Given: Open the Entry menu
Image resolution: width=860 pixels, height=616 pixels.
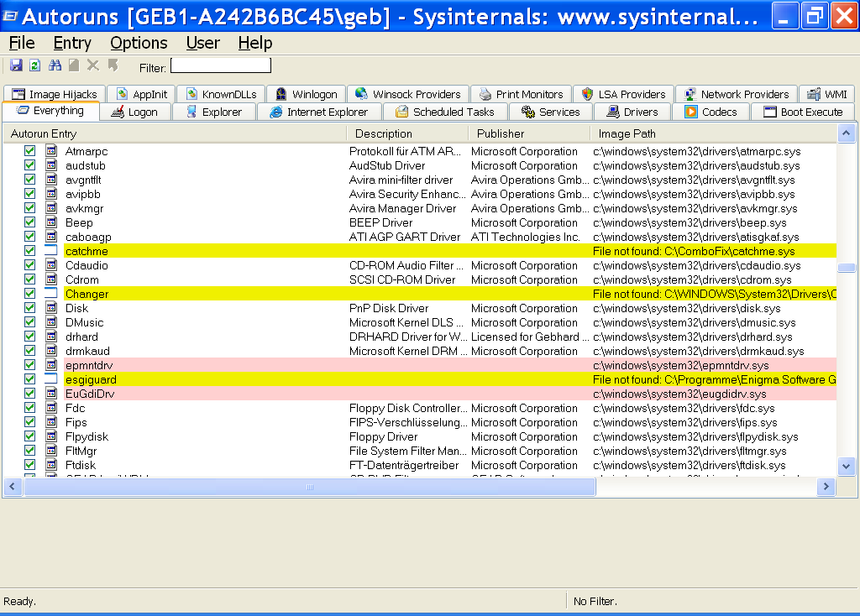Looking at the screenshot, I should [x=72, y=43].
